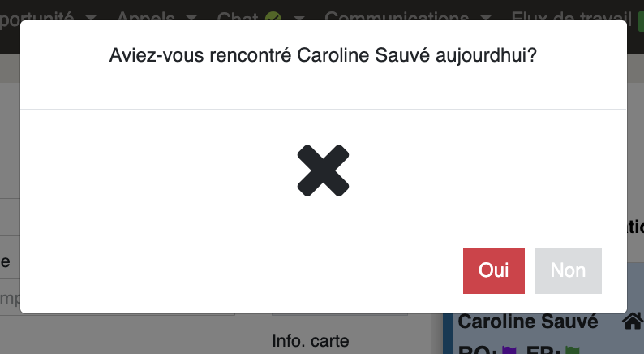644x354 pixels.
Task: Expand the Appels dropdown arrow
Action: (191, 18)
